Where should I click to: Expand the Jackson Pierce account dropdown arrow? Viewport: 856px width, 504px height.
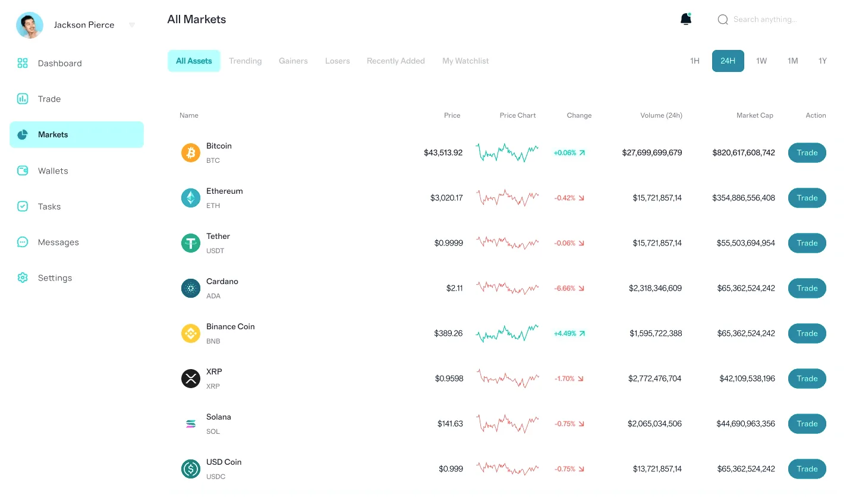(x=132, y=25)
